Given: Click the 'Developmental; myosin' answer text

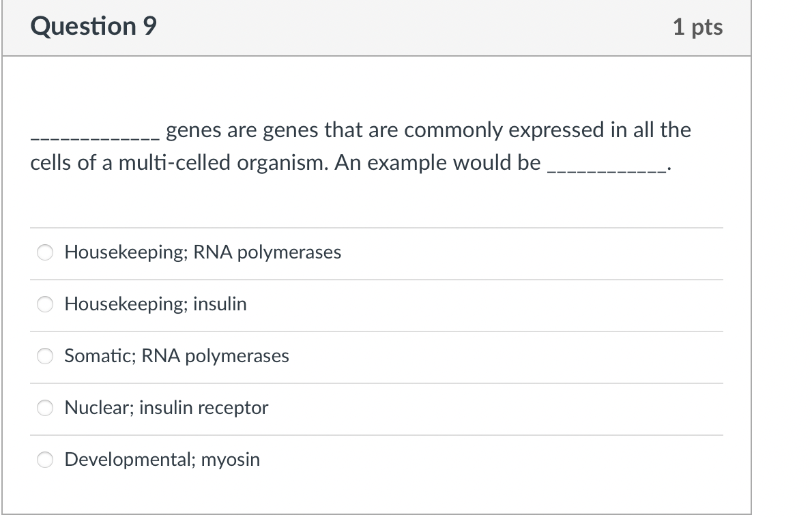Looking at the screenshot, I should coord(162,460).
